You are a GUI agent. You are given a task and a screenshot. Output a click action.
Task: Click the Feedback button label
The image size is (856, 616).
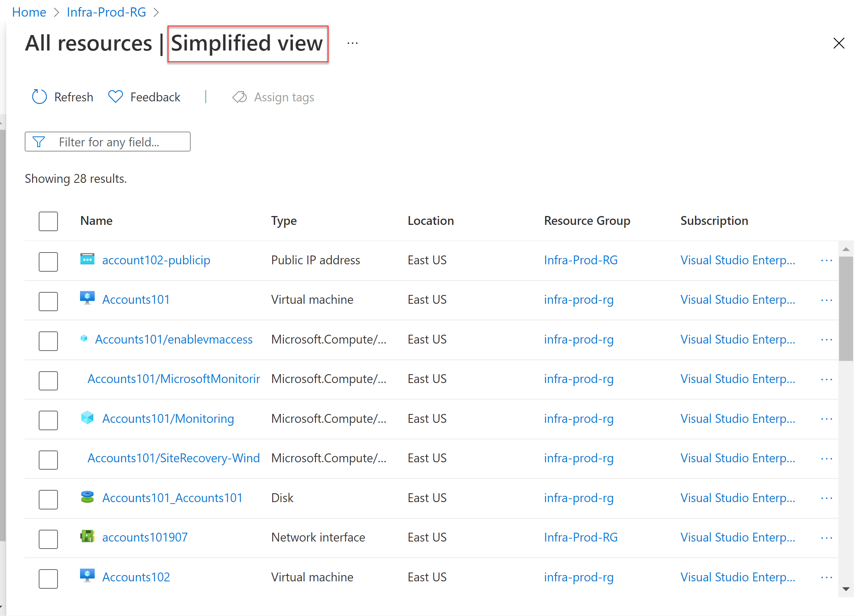click(x=155, y=97)
